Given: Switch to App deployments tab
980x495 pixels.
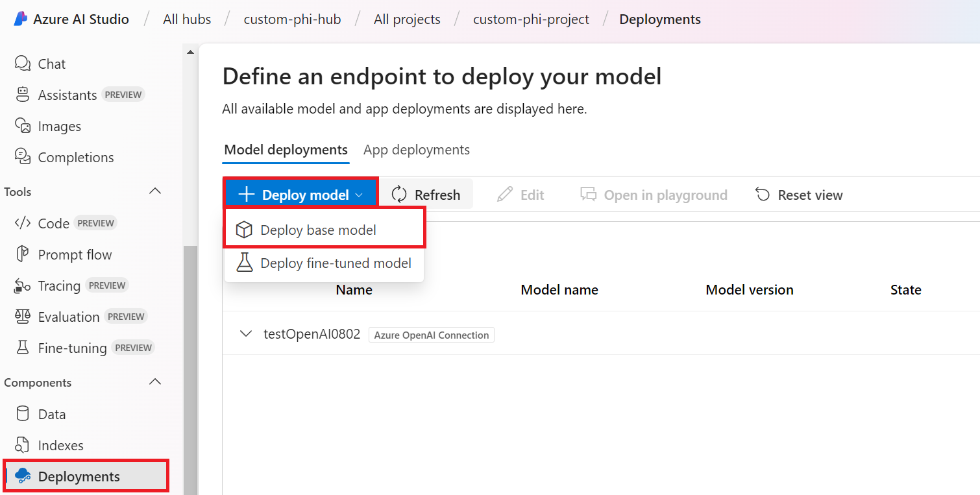Looking at the screenshot, I should pyautogui.click(x=417, y=150).
